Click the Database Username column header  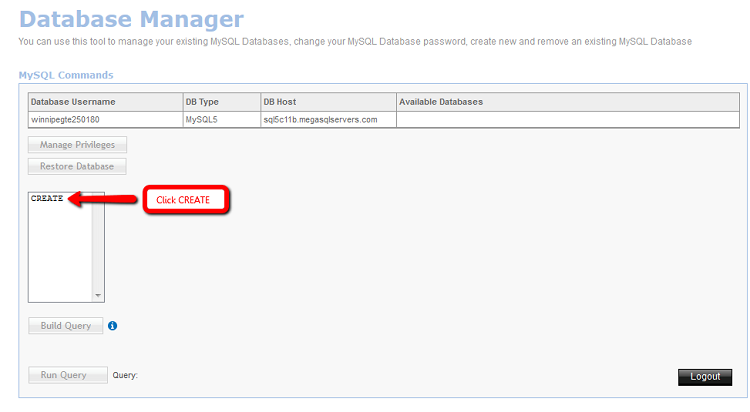coord(105,102)
